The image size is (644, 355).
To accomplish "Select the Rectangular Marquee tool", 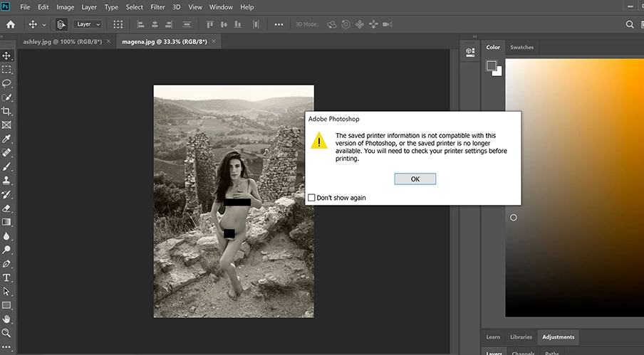I will tap(6, 70).
